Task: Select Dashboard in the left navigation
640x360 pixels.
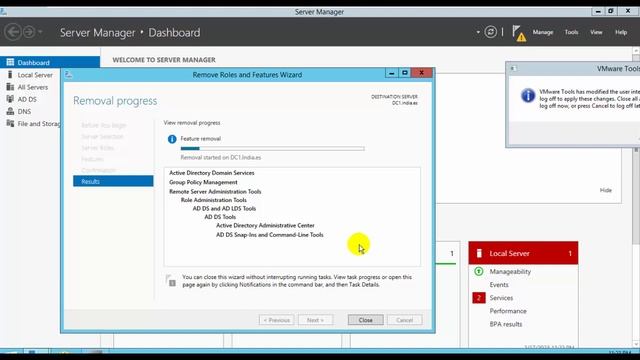Action: click(x=50, y=62)
